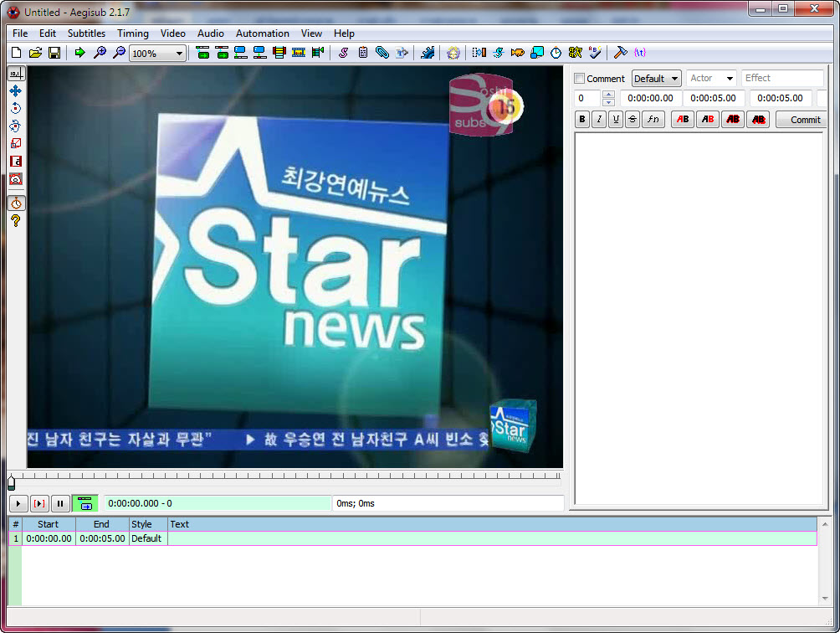The width and height of the screenshot is (840, 633).
Task: Play the video with the play button
Action: (18, 503)
